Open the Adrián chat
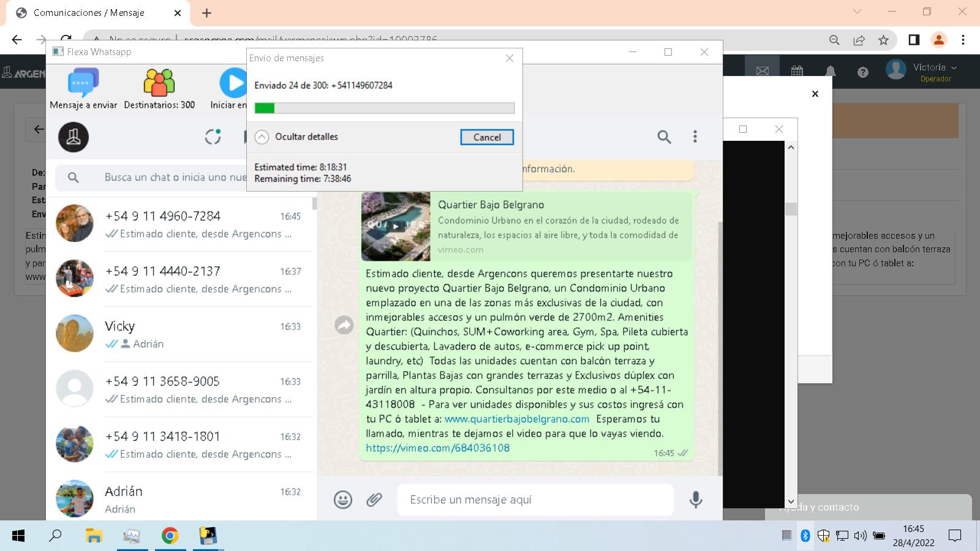980x551 pixels. click(x=180, y=497)
